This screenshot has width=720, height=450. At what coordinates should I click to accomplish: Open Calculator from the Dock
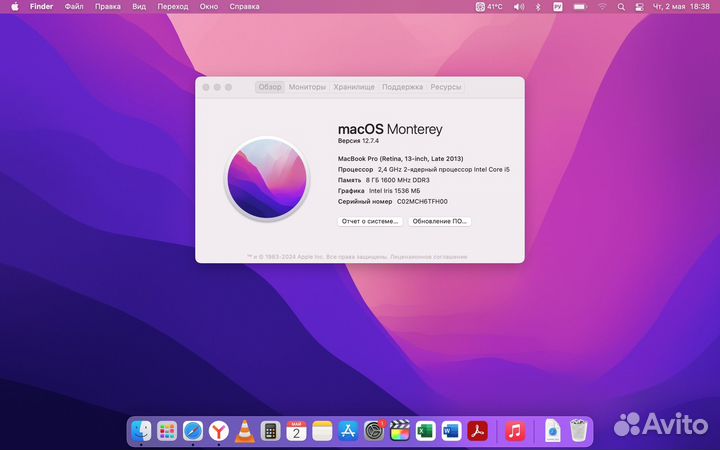(x=270, y=431)
